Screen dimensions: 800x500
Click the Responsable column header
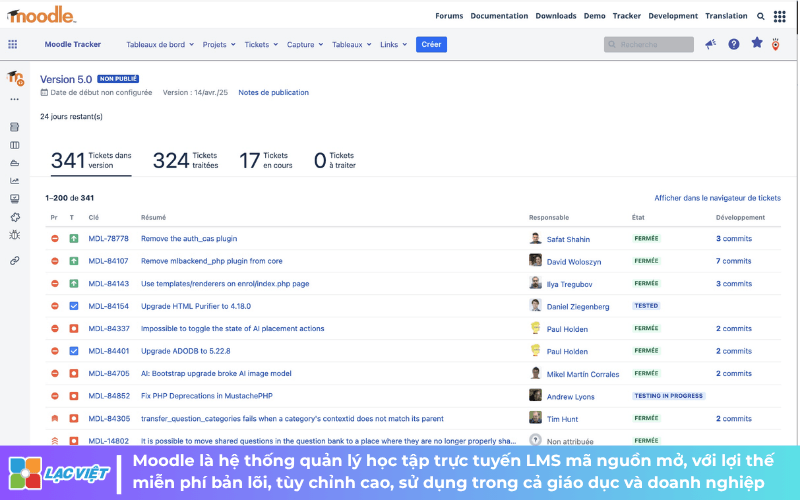click(548, 217)
